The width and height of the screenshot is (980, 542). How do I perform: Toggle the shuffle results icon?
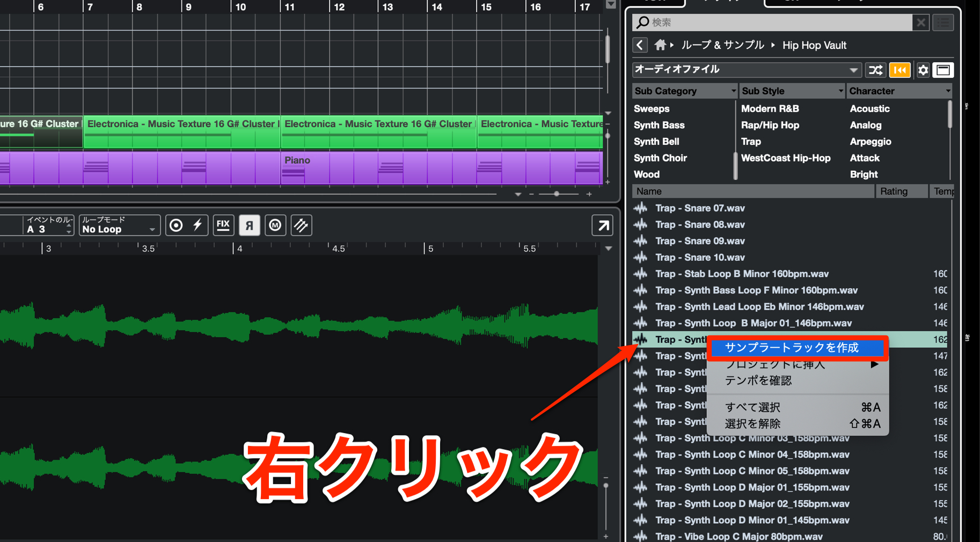[876, 70]
